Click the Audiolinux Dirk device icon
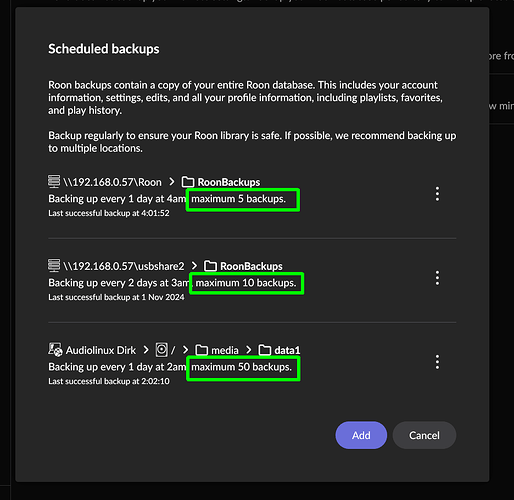Image resolution: width=514 pixels, height=500 pixels. (55, 349)
